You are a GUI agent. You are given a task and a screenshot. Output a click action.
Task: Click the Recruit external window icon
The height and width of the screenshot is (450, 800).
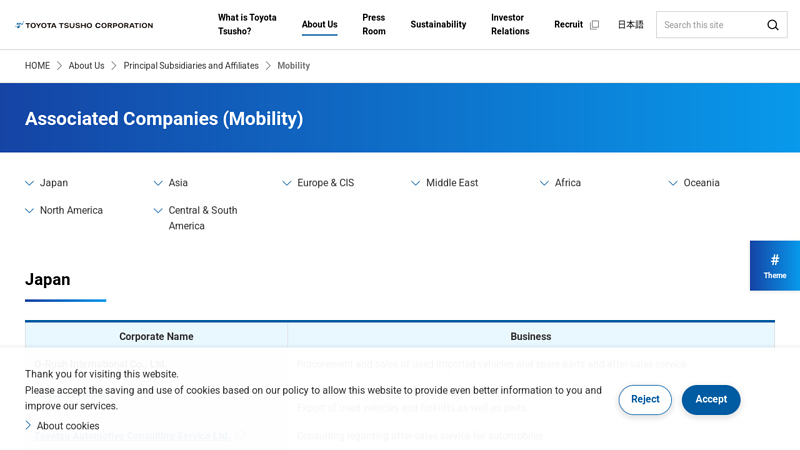pyautogui.click(x=594, y=25)
